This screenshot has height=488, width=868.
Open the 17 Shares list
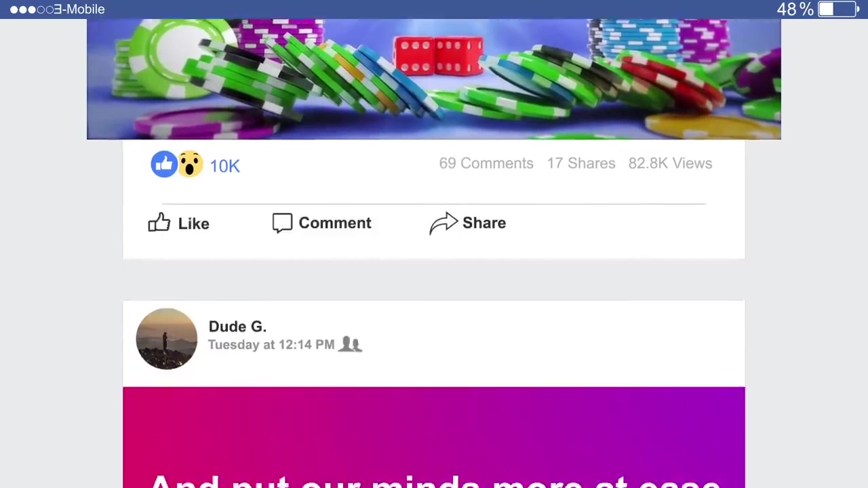click(581, 163)
